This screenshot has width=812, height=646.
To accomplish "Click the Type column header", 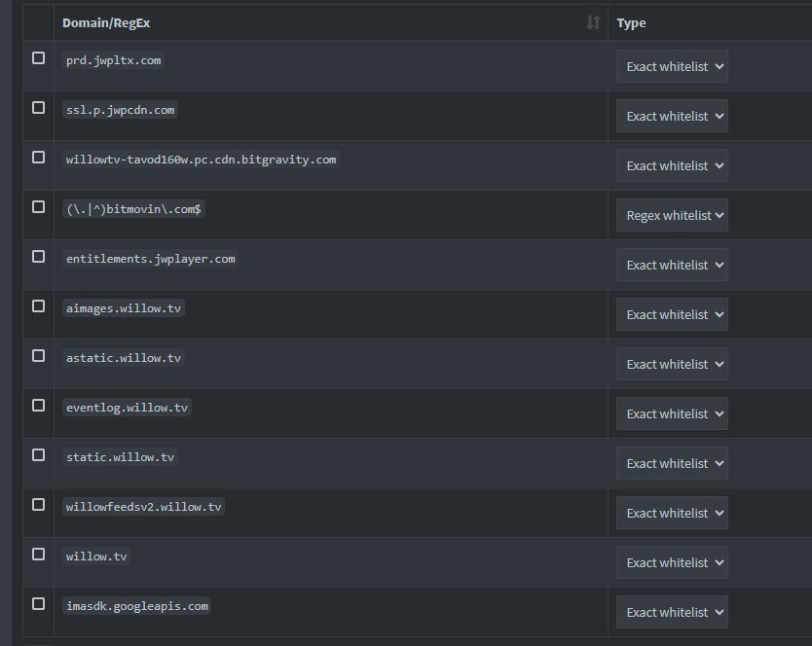I will click(631, 22).
